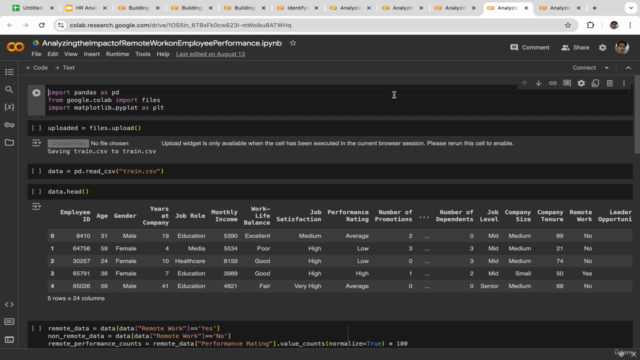Click the Connect button

click(584, 68)
